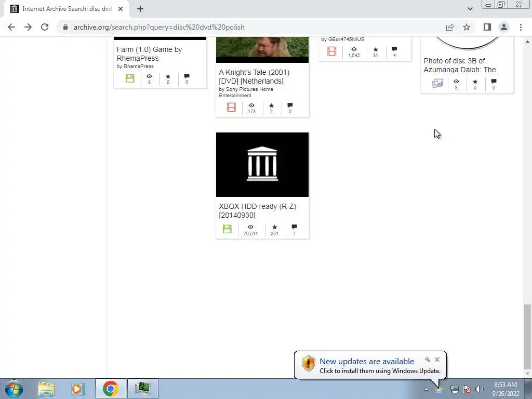Click the favorites star showing 31
The image size is (532, 399).
(x=376, y=49)
